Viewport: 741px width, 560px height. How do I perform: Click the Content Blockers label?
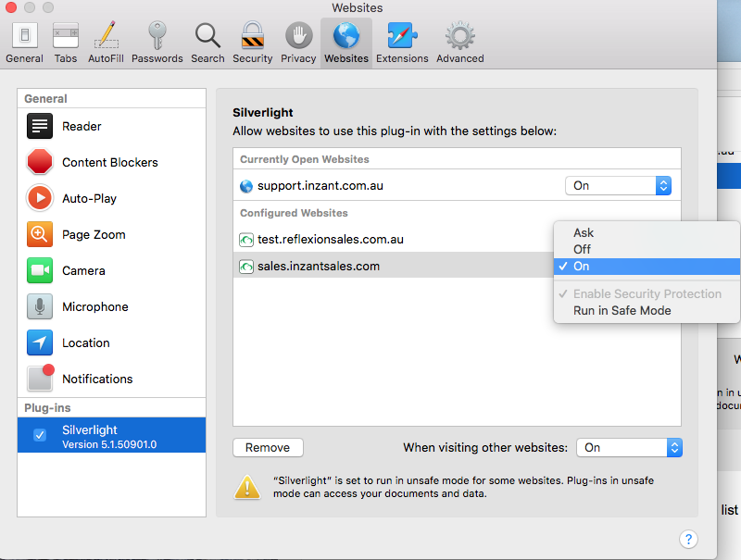click(x=110, y=162)
